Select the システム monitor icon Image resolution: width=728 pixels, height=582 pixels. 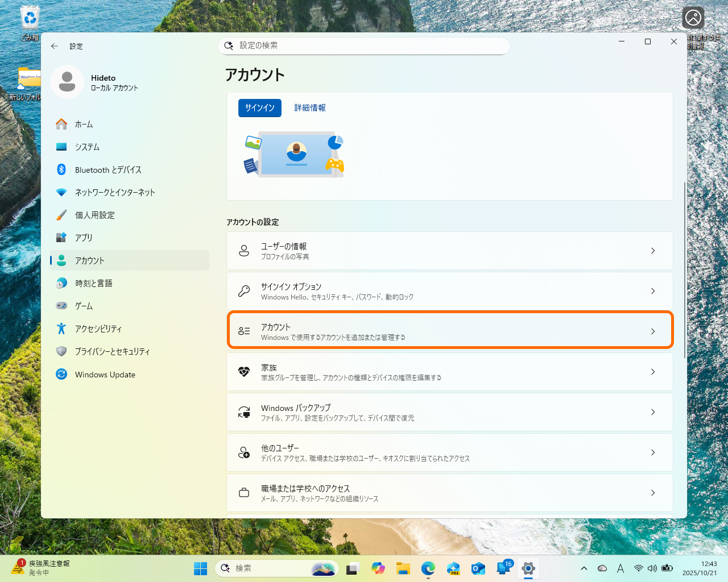(61, 147)
